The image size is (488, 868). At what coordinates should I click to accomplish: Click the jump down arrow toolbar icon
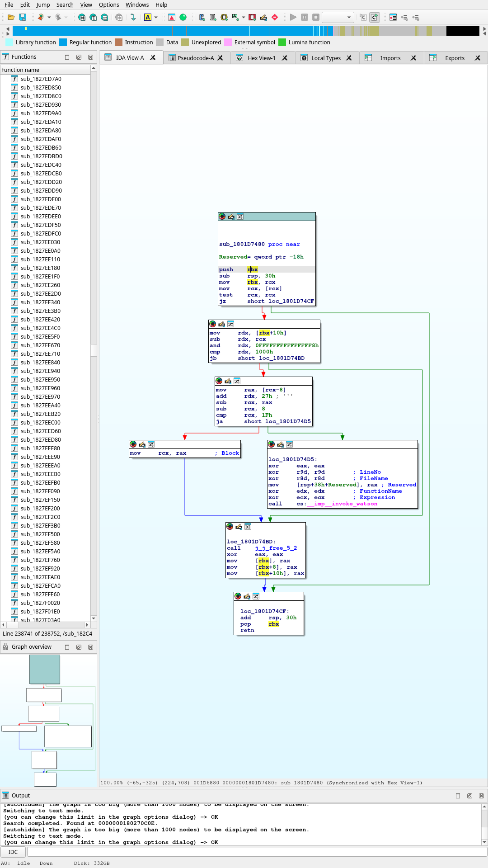click(133, 17)
